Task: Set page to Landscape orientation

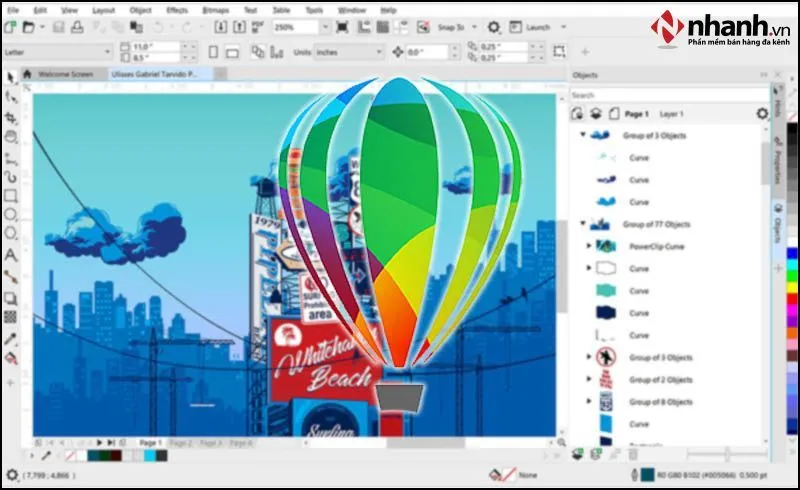Action: tap(232, 52)
